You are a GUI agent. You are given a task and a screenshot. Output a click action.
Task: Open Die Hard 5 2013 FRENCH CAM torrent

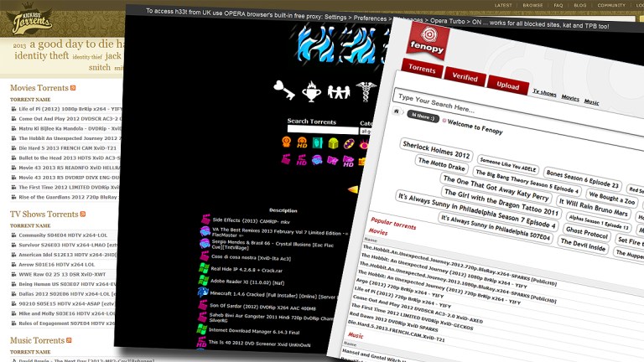tap(67, 148)
